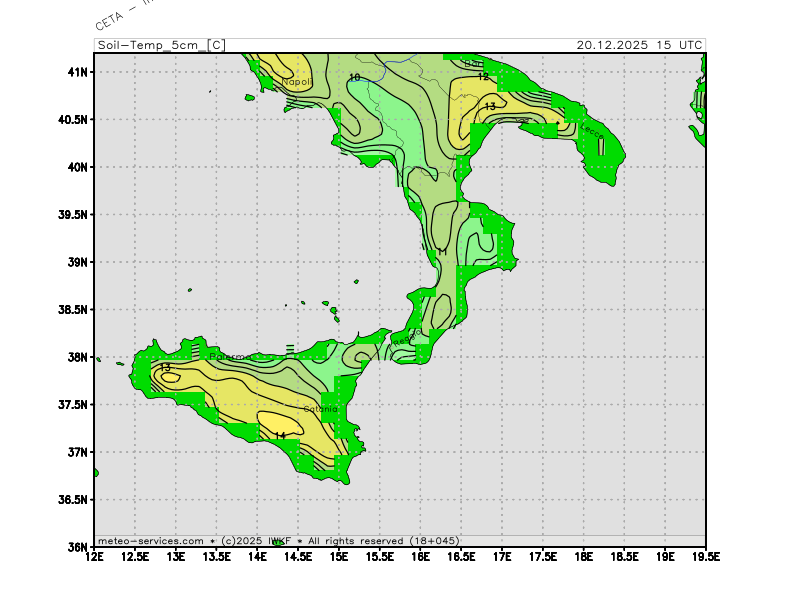Viewport: 800px width, 600px height.
Task: Click the 11 contour label in Calabria
Action: pyautogui.click(x=442, y=252)
